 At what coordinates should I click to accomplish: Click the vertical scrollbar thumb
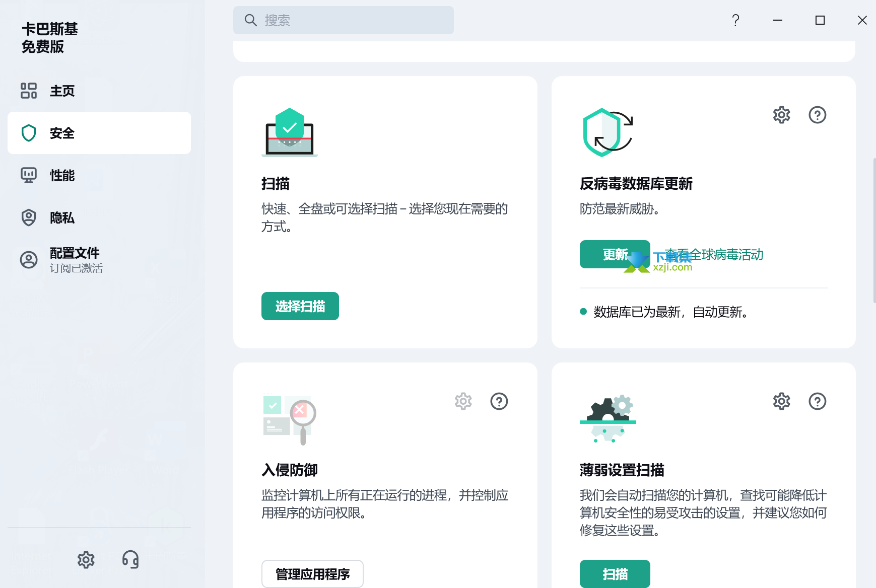tap(874, 231)
